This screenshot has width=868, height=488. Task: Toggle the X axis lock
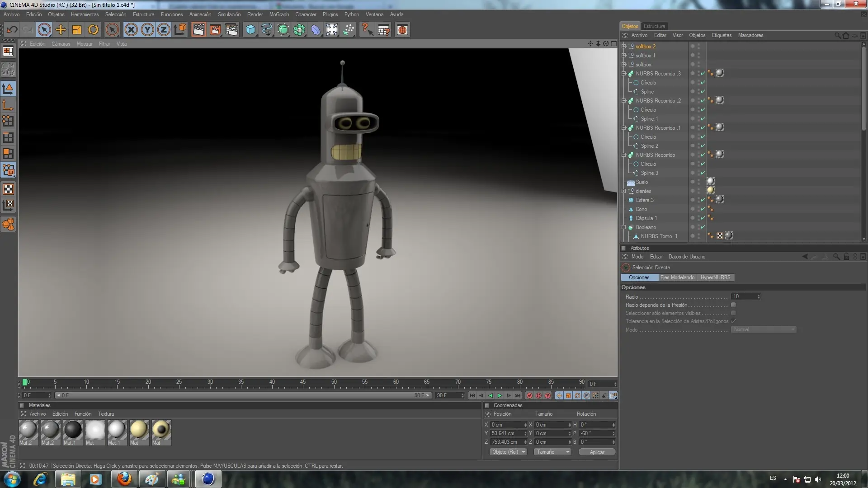point(131,30)
